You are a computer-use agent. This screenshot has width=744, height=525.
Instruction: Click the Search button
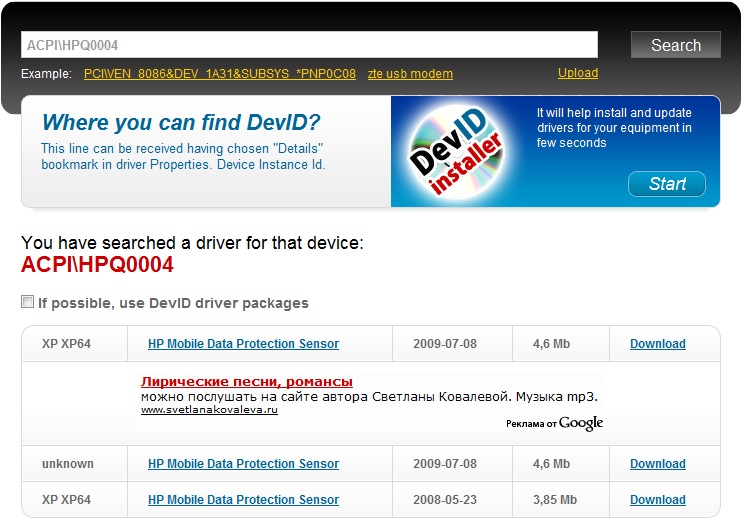(676, 45)
